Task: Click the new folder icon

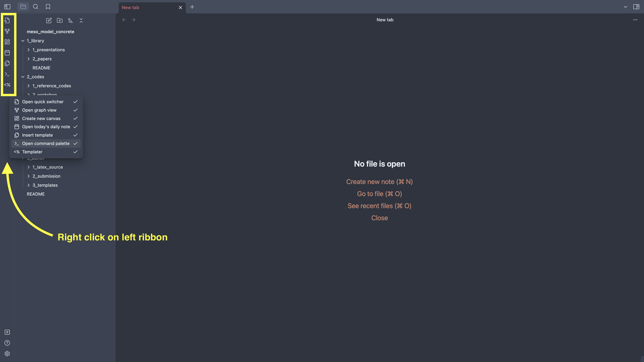Action: tap(60, 20)
